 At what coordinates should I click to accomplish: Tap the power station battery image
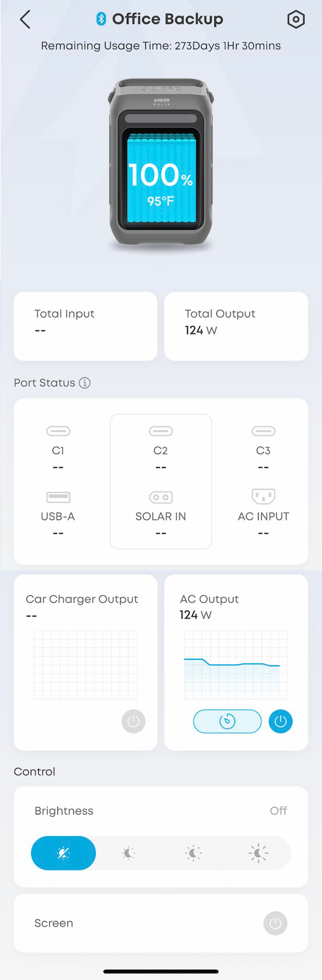(161, 165)
